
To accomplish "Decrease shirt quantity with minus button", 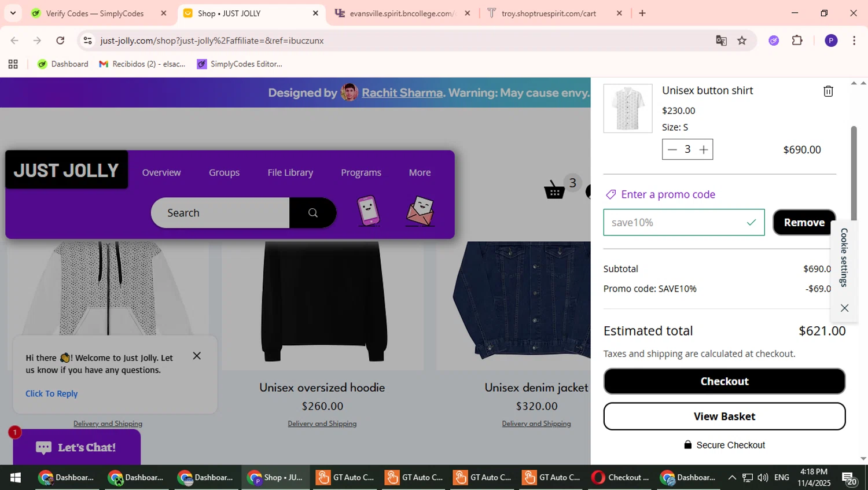I will click(x=672, y=150).
